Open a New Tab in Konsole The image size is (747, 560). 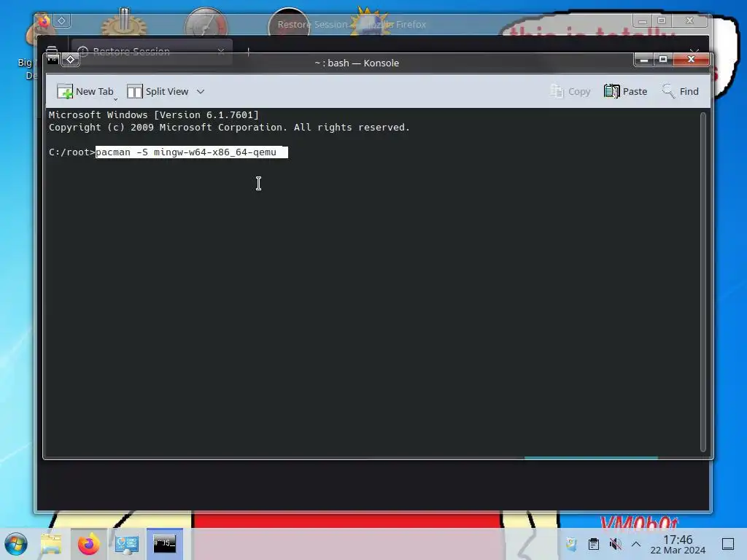(85, 91)
